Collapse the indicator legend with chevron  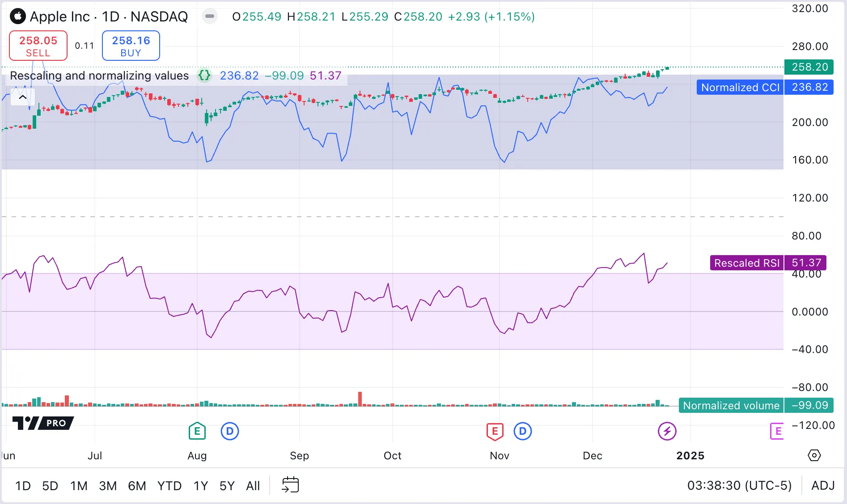[x=23, y=97]
